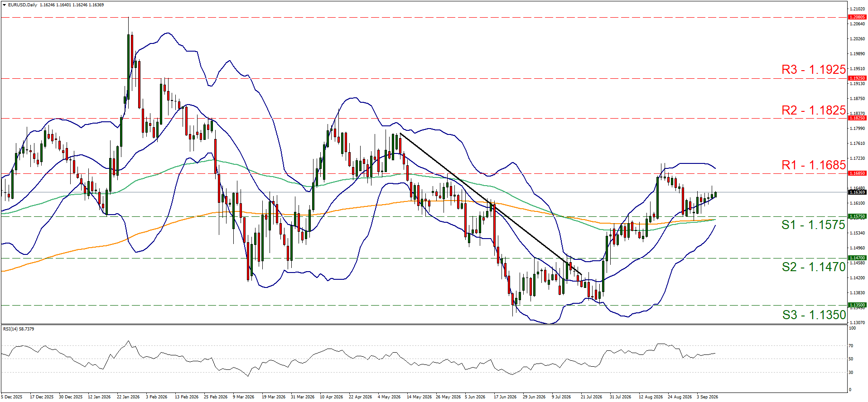This screenshot has height=402, width=868.
Task: Click the RSI scale value 30
Action: click(x=851, y=373)
